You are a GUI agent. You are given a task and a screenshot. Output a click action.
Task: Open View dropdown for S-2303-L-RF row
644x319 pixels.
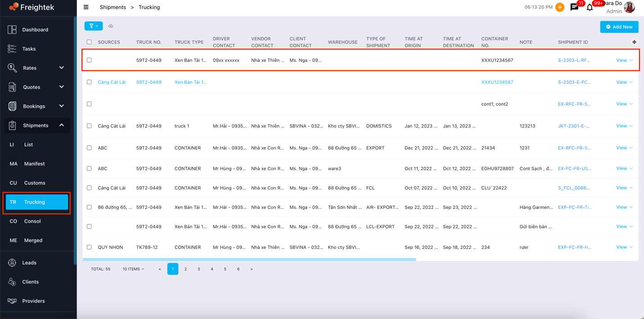pyautogui.click(x=625, y=60)
